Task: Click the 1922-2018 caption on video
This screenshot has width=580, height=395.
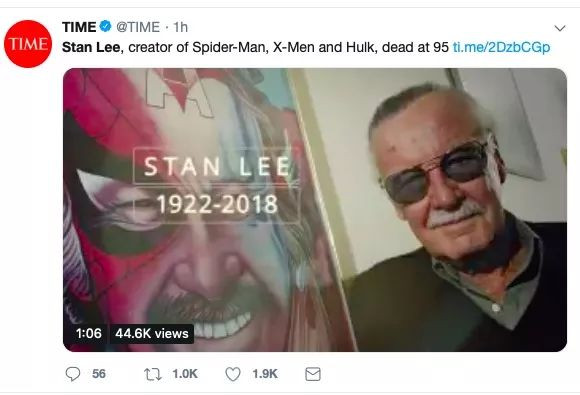Action: pyautogui.click(x=217, y=204)
